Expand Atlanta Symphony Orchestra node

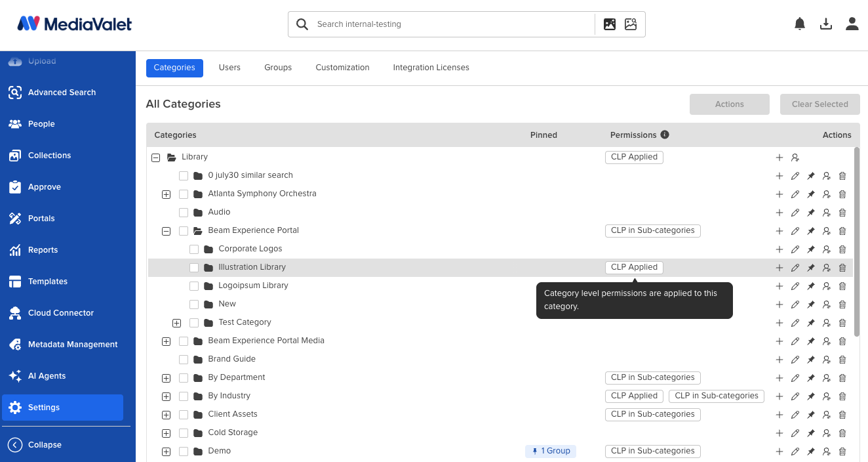(166, 194)
